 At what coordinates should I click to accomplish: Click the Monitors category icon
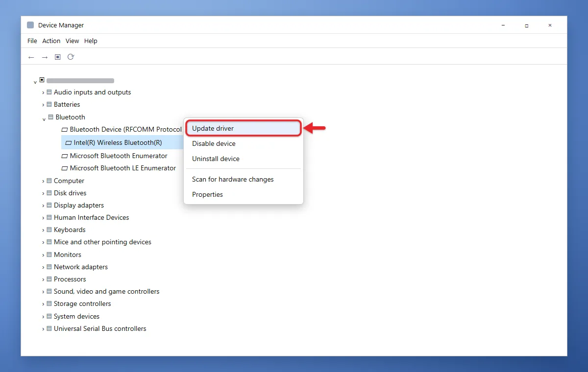(49, 255)
